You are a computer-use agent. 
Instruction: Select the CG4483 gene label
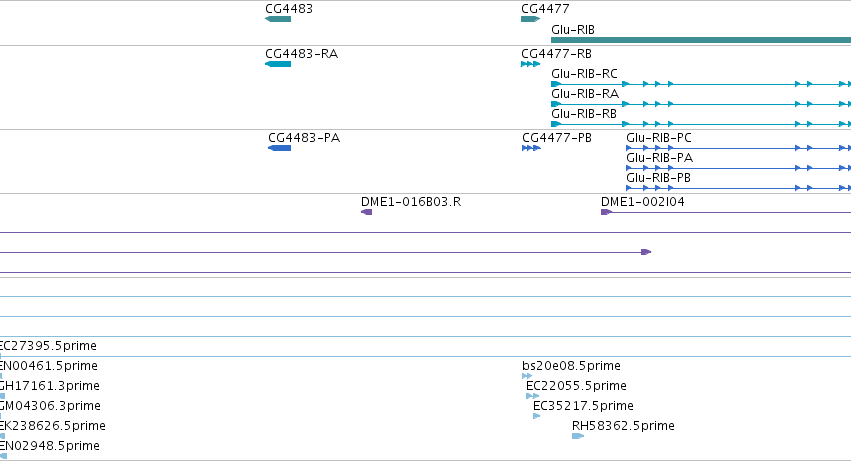[x=289, y=9]
